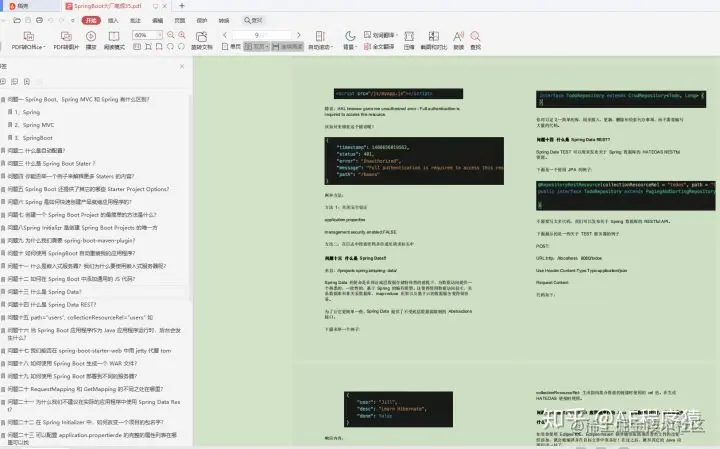
Task: Open bookmark '2. Spring MVC'
Action: (x=34, y=125)
